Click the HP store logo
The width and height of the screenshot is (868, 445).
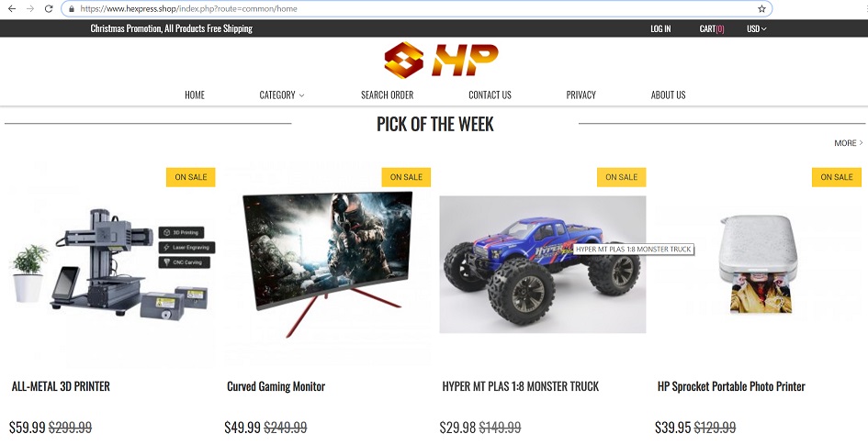point(441,60)
